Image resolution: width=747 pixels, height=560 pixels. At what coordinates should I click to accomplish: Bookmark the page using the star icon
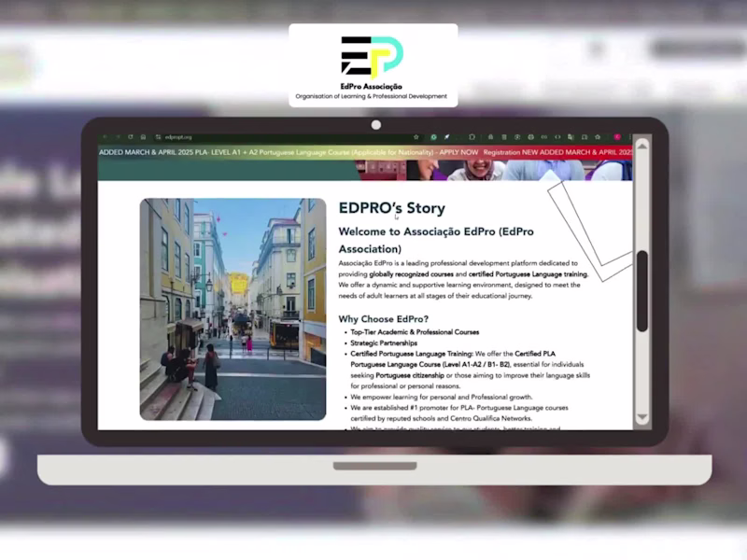click(416, 136)
